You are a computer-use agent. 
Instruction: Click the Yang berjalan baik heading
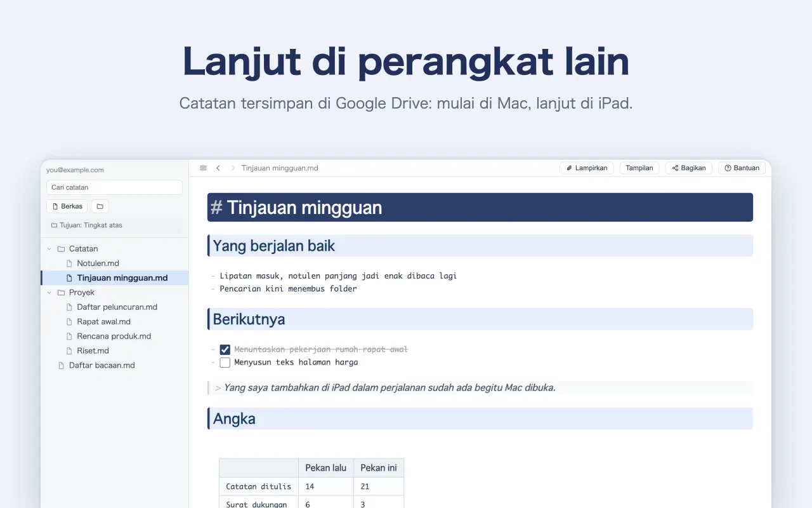pyautogui.click(x=480, y=246)
